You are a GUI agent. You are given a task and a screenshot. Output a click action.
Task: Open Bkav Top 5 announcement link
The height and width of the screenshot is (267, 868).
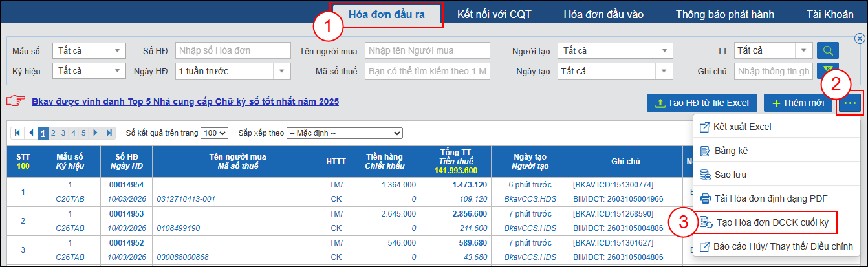(x=185, y=101)
